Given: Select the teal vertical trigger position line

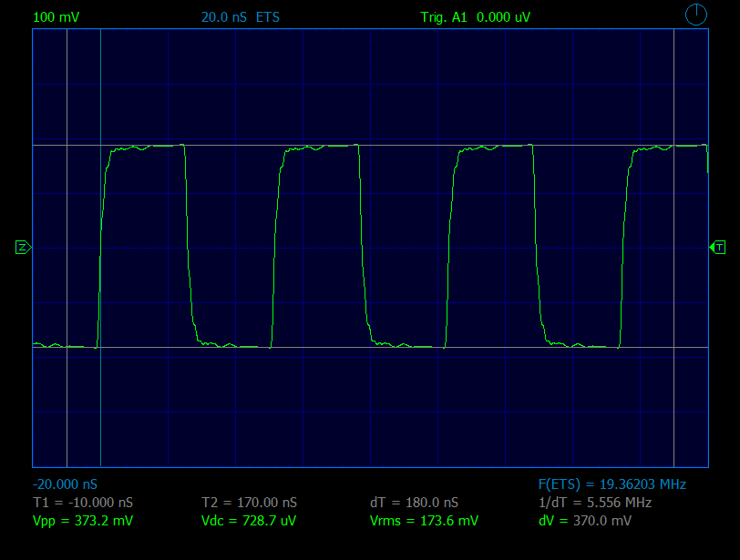Looking at the screenshot, I should coord(100,248).
